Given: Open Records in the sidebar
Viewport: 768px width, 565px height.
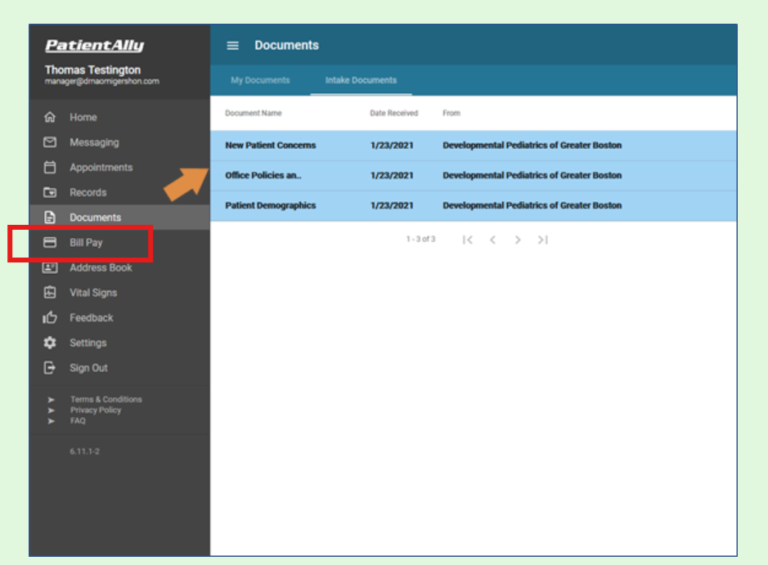Looking at the screenshot, I should coord(120,192).
